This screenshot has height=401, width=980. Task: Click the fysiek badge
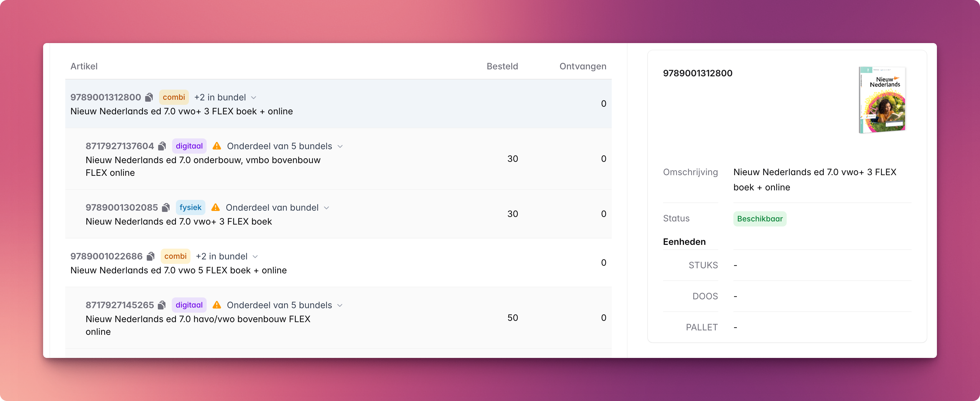pos(190,207)
